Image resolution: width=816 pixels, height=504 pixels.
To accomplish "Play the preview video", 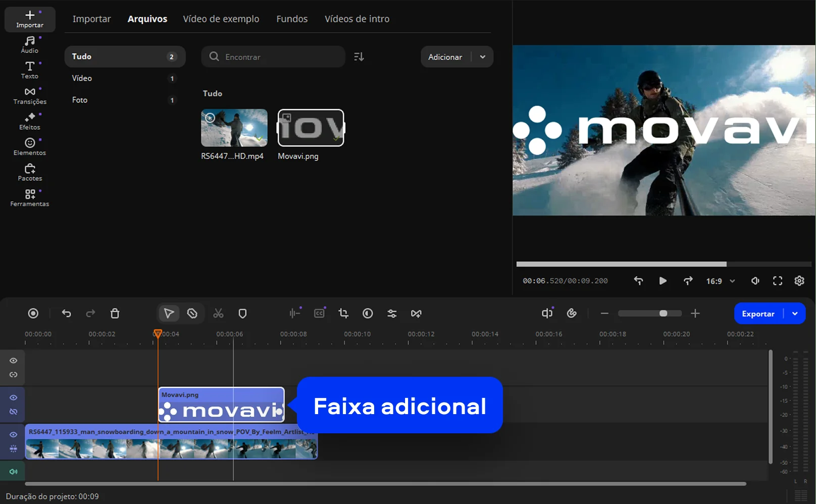I will 663,281.
